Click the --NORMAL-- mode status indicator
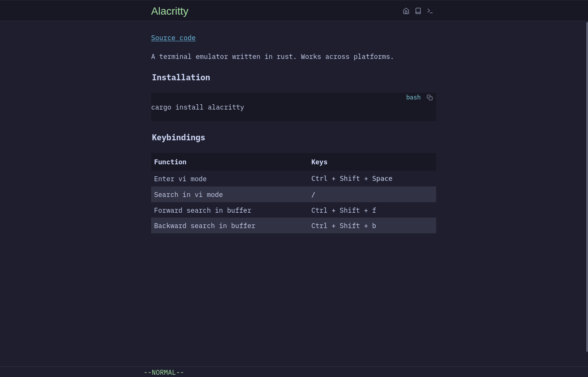 164,372
